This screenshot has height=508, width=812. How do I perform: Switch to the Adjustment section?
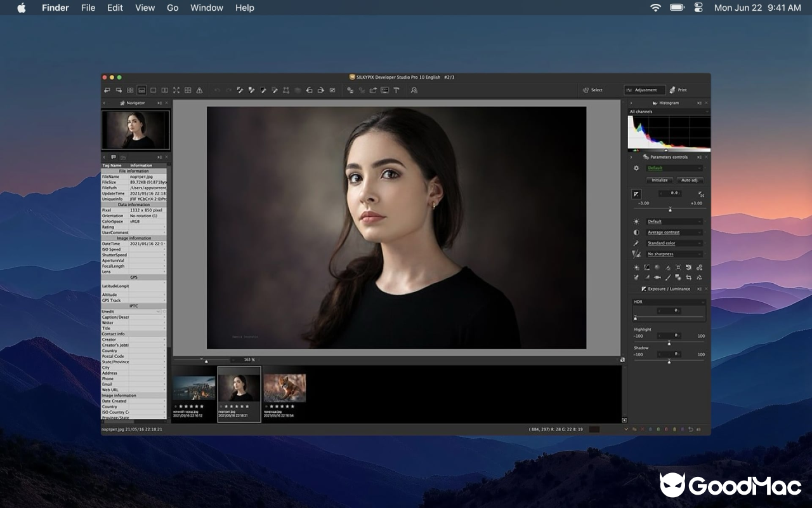coord(645,90)
